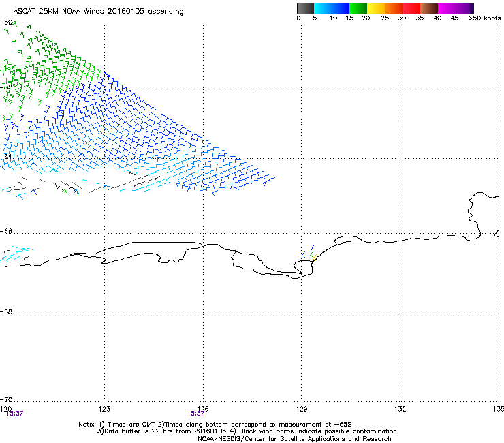Select the -64 latitude axis label
The height and width of the screenshot is (443, 504).
point(6,156)
